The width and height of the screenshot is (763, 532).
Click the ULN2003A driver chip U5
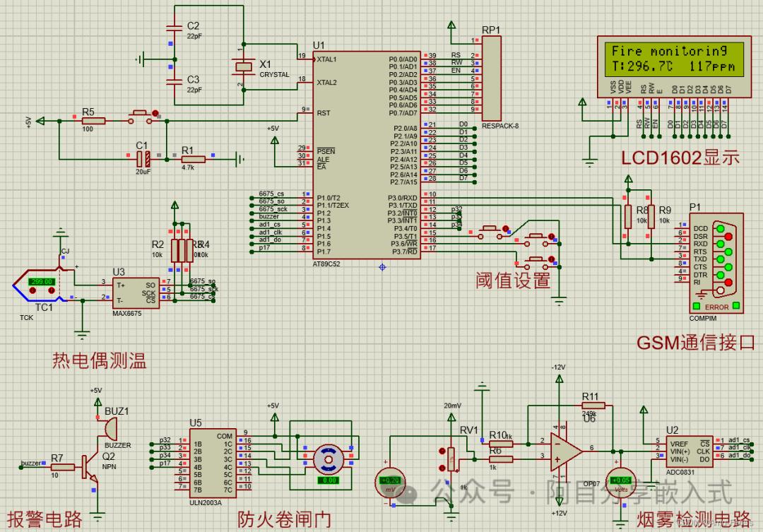(213, 463)
